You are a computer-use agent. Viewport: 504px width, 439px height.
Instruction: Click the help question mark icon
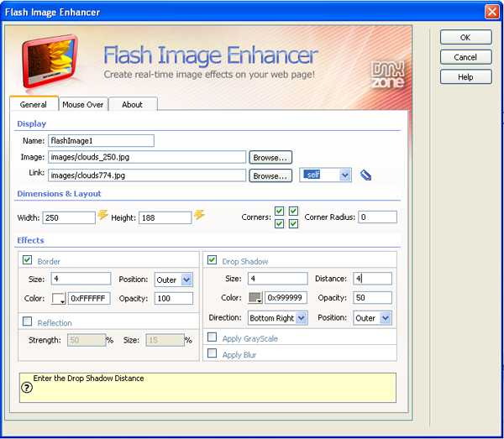27,388
